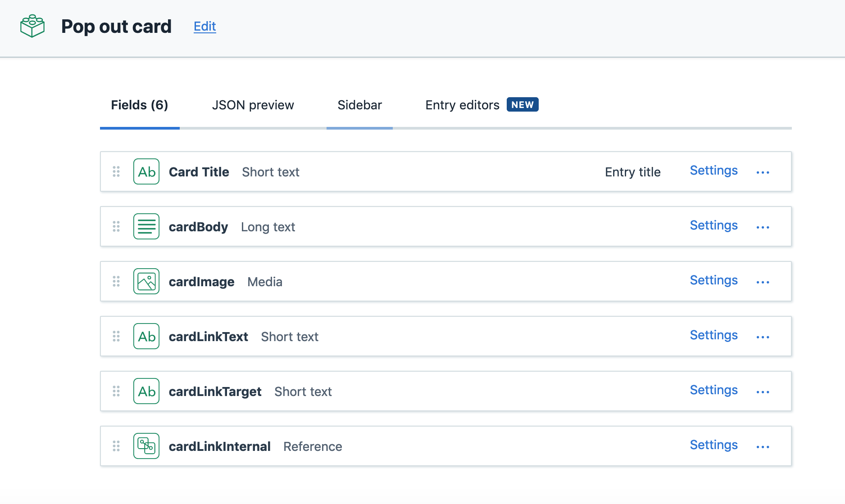This screenshot has width=845, height=504.
Task: Open the three-dot menu for cardImage
Action: 763,282
